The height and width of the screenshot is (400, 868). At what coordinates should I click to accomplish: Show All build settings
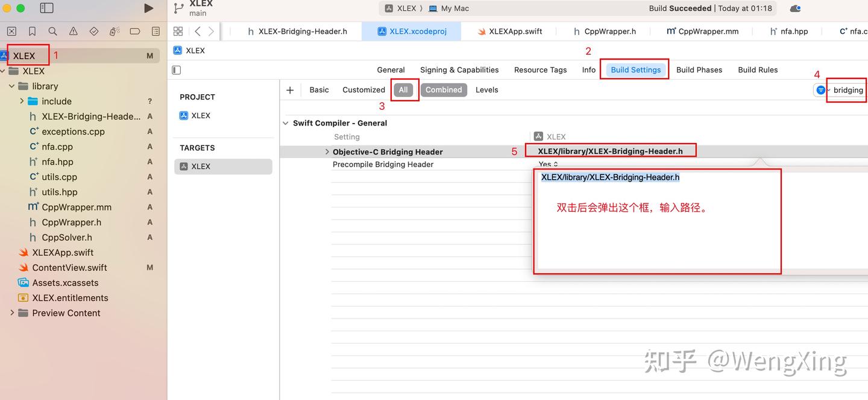click(x=403, y=90)
